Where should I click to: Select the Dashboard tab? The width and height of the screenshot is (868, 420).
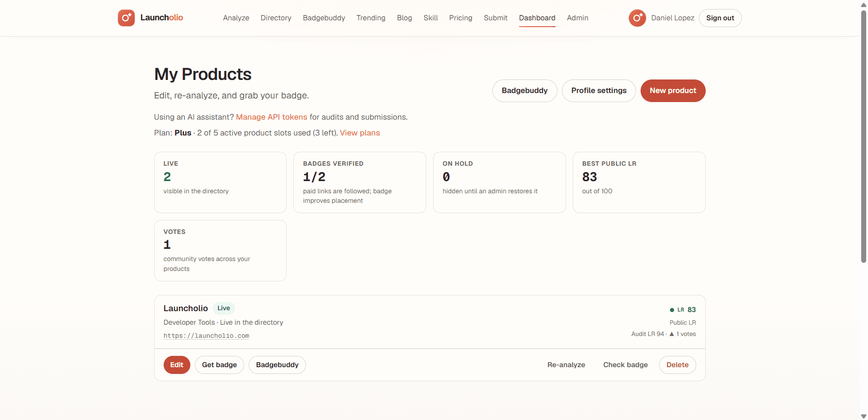coord(537,18)
